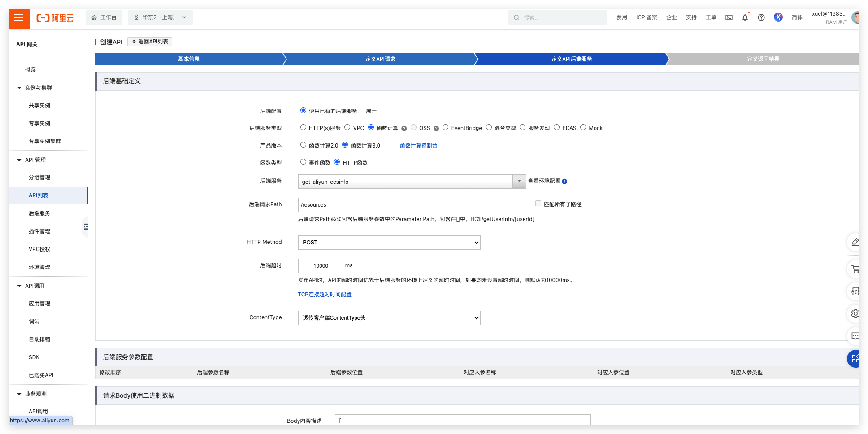Open the 函数计算控制台 link
The image size is (868, 434).
pyautogui.click(x=418, y=146)
